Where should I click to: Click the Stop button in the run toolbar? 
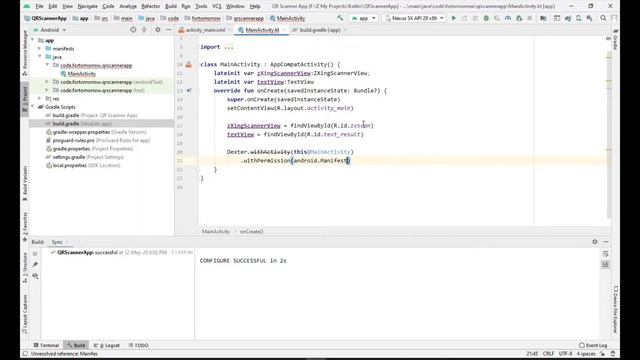(x=530, y=18)
